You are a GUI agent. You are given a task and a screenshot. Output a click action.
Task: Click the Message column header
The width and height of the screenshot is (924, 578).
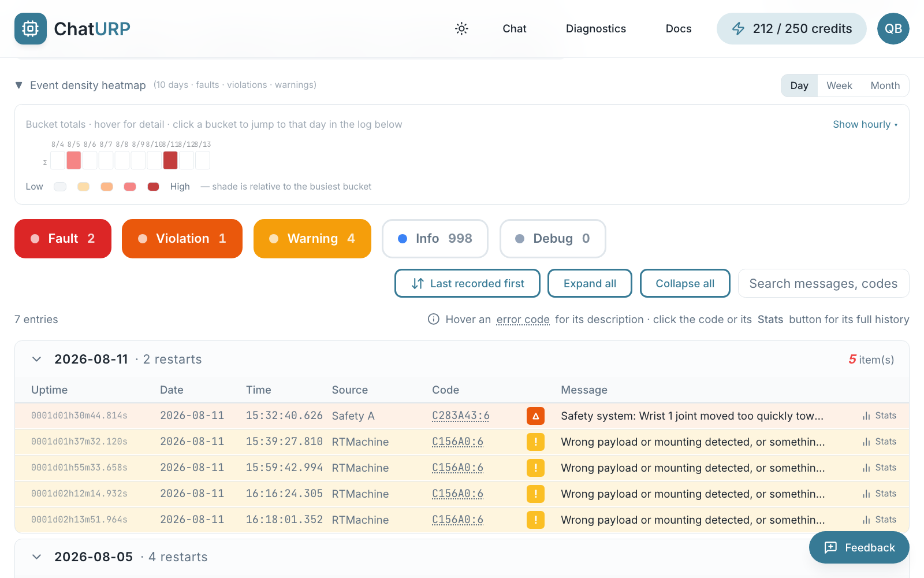click(x=584, y=390)
